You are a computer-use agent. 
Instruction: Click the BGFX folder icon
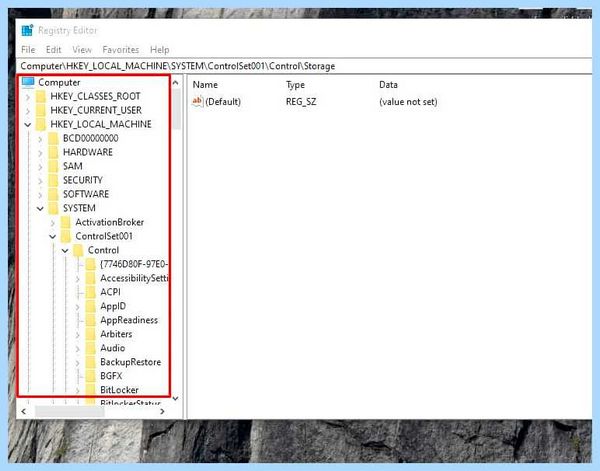click(91, 376)
